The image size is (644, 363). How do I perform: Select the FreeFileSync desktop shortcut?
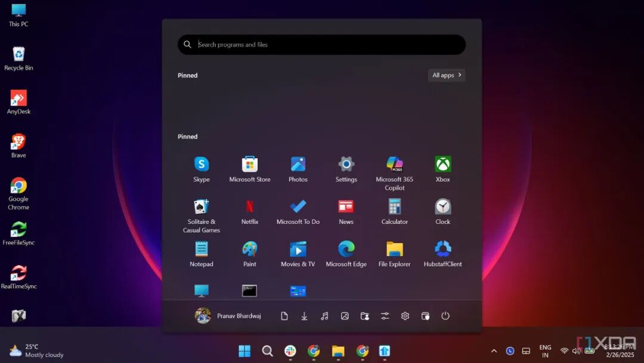(x=18, y=233)
